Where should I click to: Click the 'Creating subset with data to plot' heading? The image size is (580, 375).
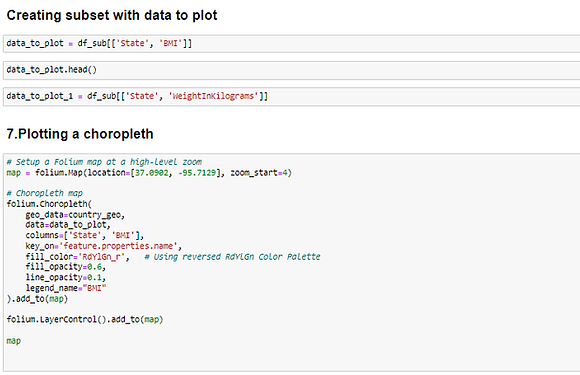click(x=112, y=15)
